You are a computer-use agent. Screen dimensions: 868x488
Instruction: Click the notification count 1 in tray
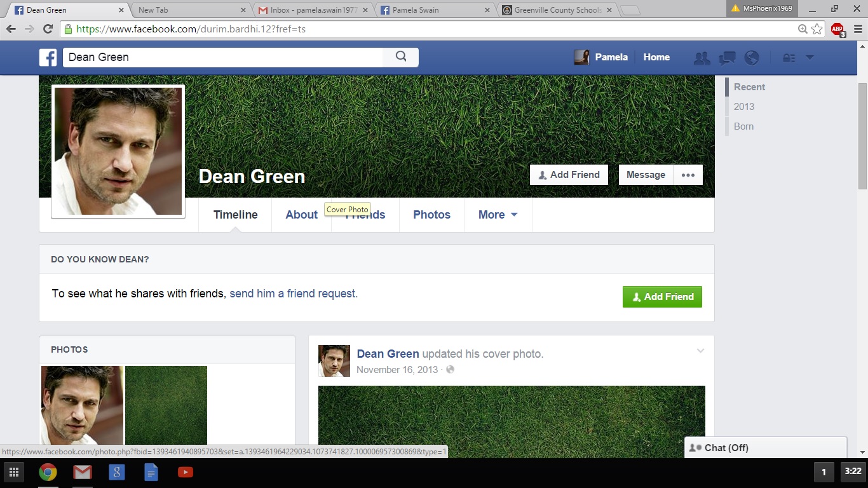pyautogui.click(x=824, y=472)
